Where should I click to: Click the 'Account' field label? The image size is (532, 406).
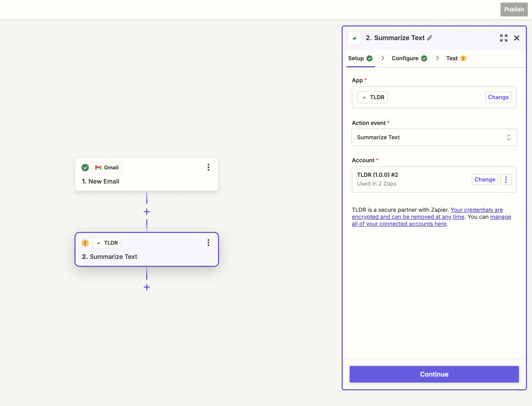pyautogui.click(x=363, y=160)
